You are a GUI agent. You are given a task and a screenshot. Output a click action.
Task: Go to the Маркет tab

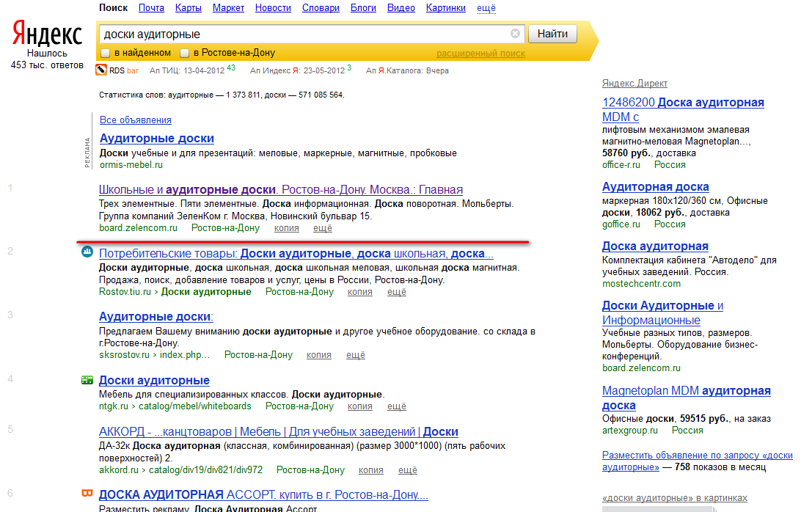click(228, 8)
